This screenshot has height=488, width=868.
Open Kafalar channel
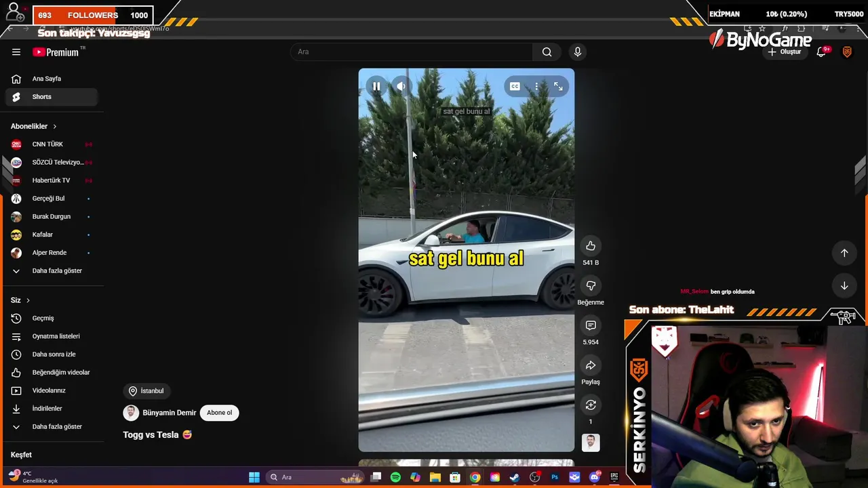[x=52, y=235]
